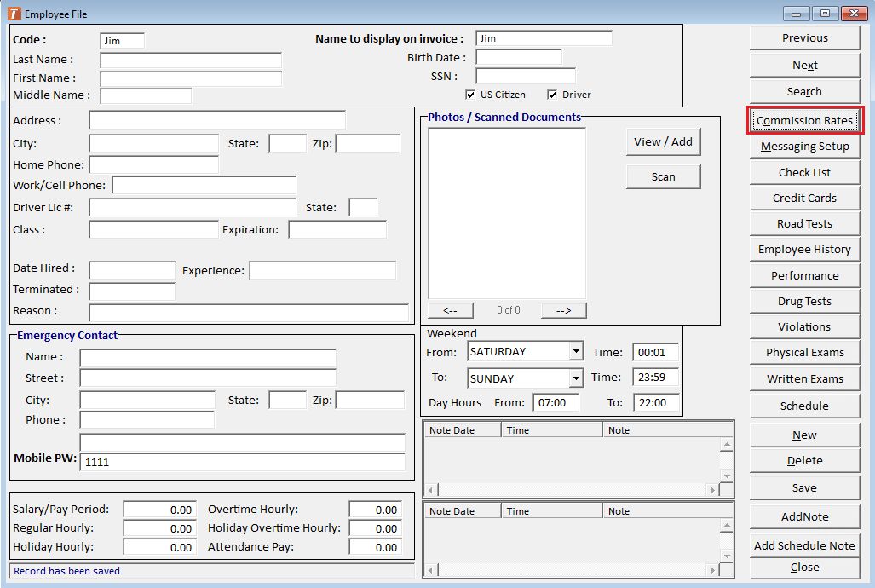Click the Last Name field
The image size is (875, 588).
pos(191,60)
